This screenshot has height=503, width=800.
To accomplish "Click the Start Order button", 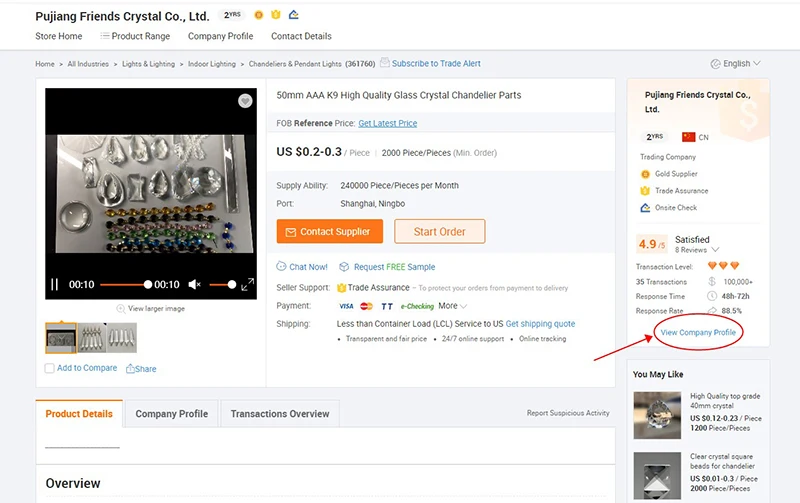I will coord(439,231).
